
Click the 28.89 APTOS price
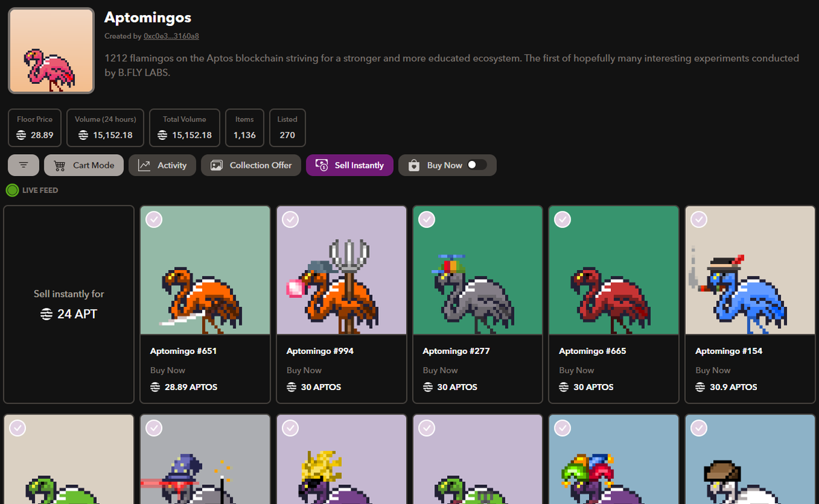(190, 387)
